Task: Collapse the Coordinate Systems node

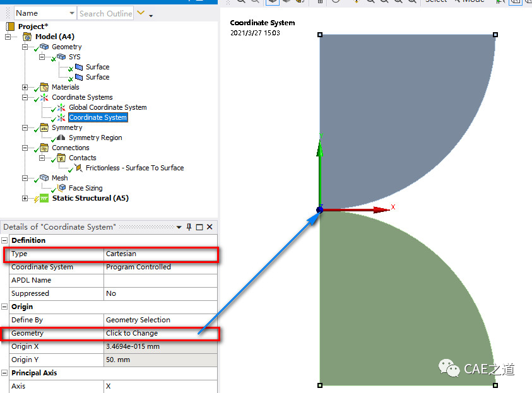Action: coord(25,97)
